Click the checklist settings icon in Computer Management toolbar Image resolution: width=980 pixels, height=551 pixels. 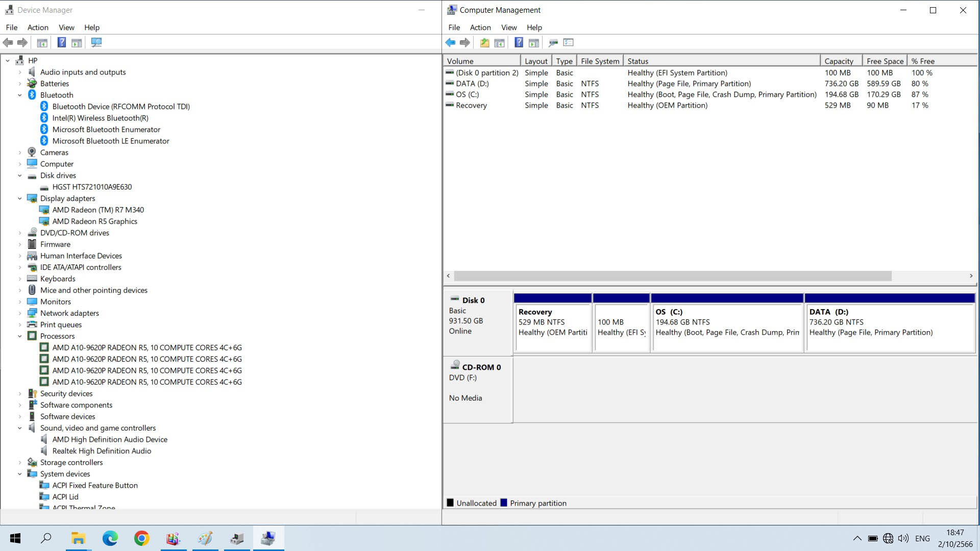pyautogui.click(x=569, y=43)
